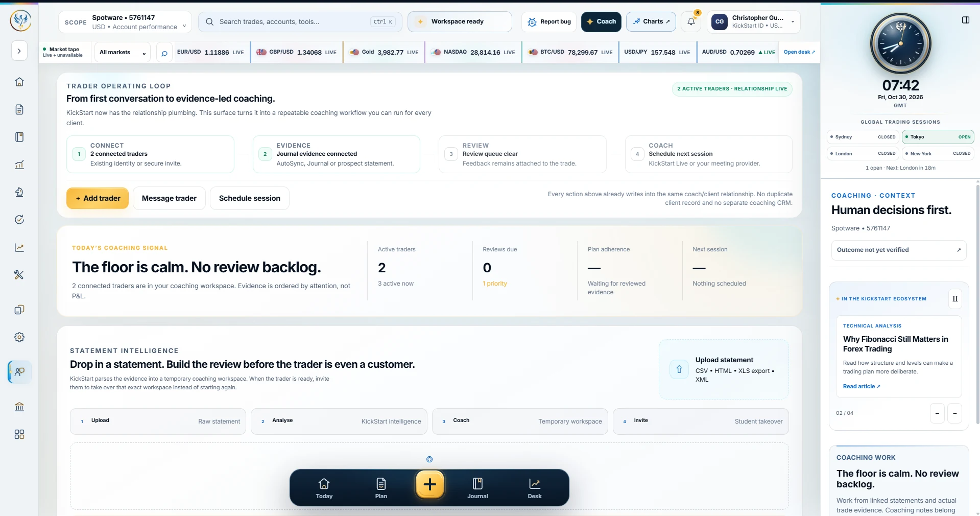Open the copy/duplicate sidebar icon
The width and height of the screenshot is (980, 516).
(x=19, y=310)
